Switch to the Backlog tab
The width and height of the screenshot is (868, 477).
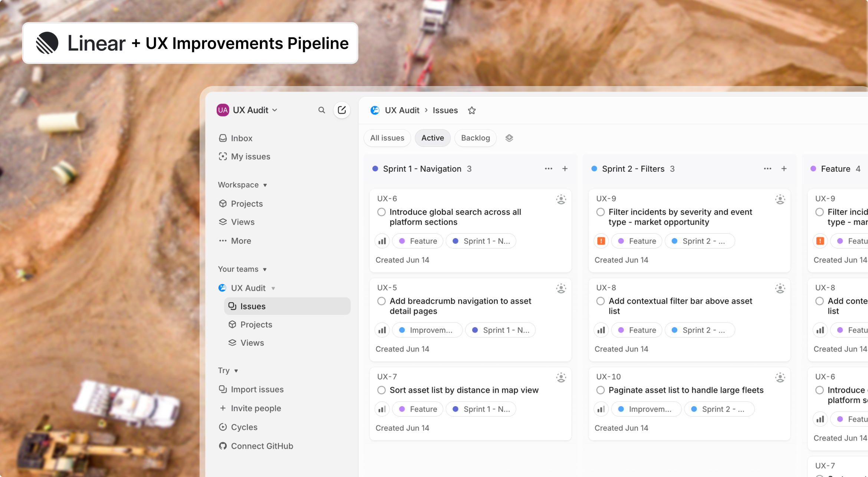point(476,138)
